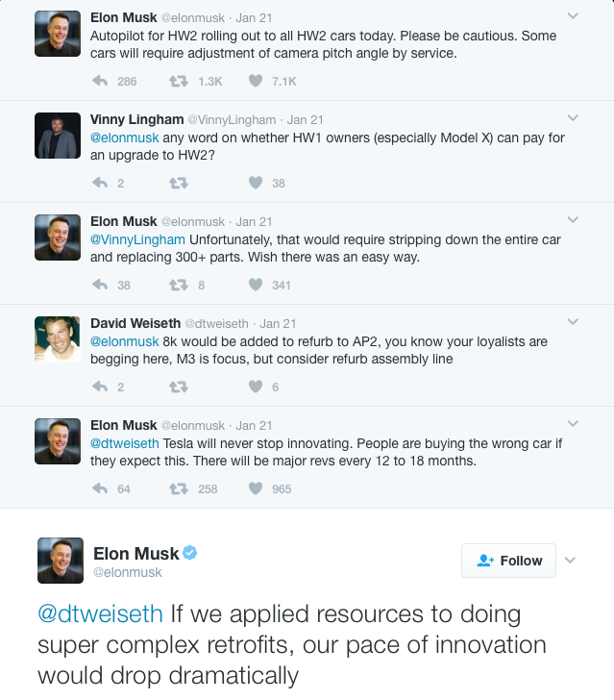Open the chevron menu on David Weiseth's tweet
The height and width of the screenshot is (700, 614).
574,322
